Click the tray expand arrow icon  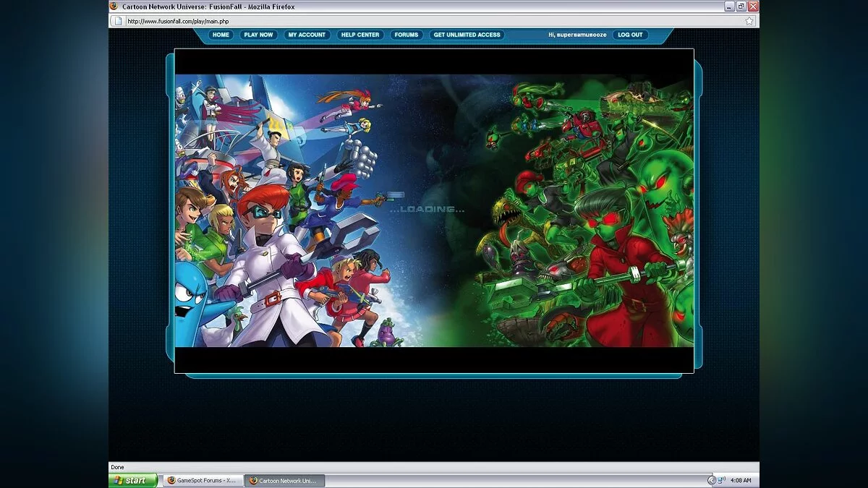[711, 480]
